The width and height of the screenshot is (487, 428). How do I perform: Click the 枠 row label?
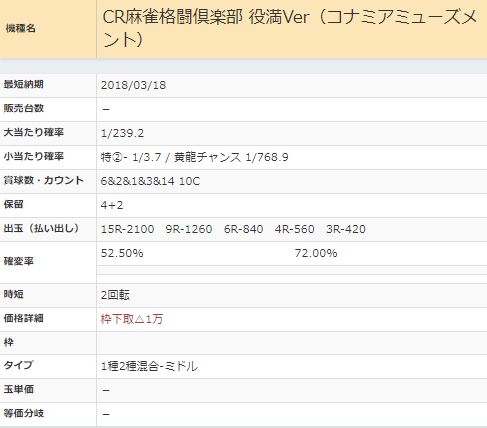pos(8,342)
